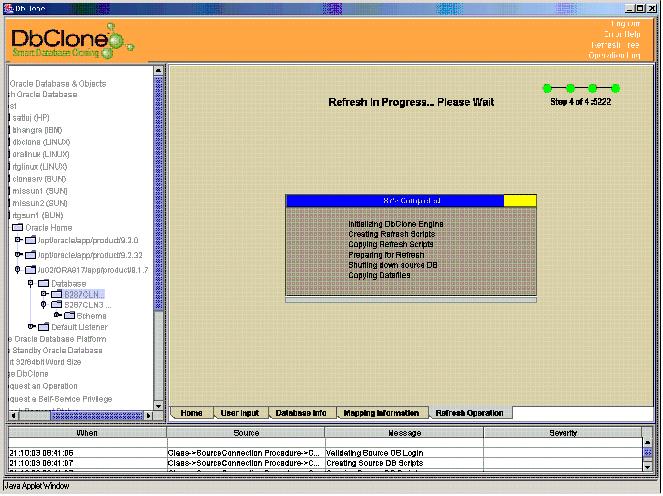The height and width of the screenshot is (496, 663).
Task: Click folder icon beside product/9.2.32 path
Action: pos(30,255)
